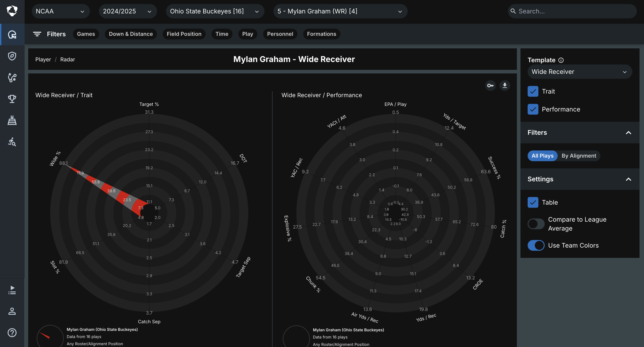
Task: Open the 2024/2025 season dropdown
Action: tap(128, 11)
